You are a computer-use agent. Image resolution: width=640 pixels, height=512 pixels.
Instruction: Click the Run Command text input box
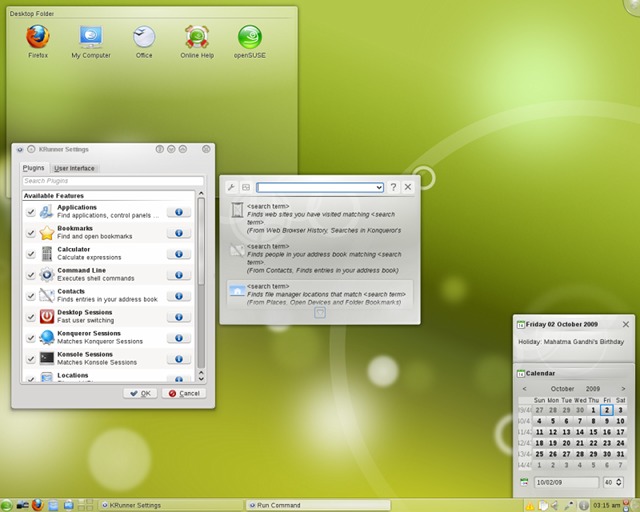pos(320,187)
